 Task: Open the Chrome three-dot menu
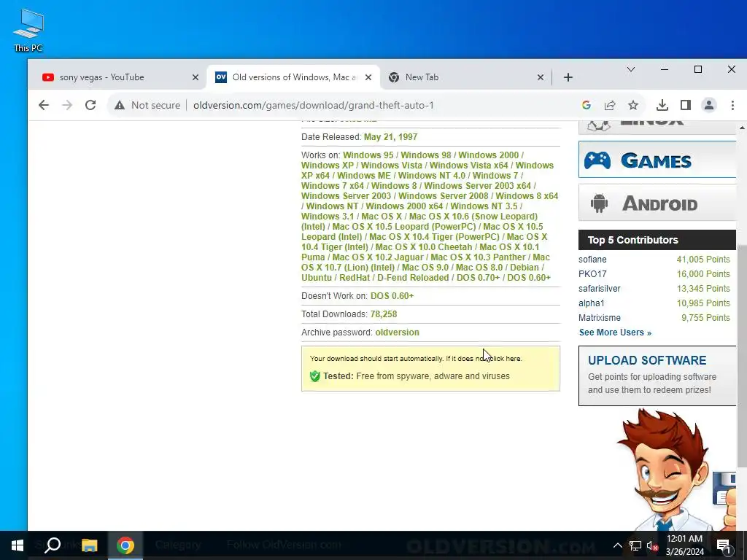click(732, 105)
